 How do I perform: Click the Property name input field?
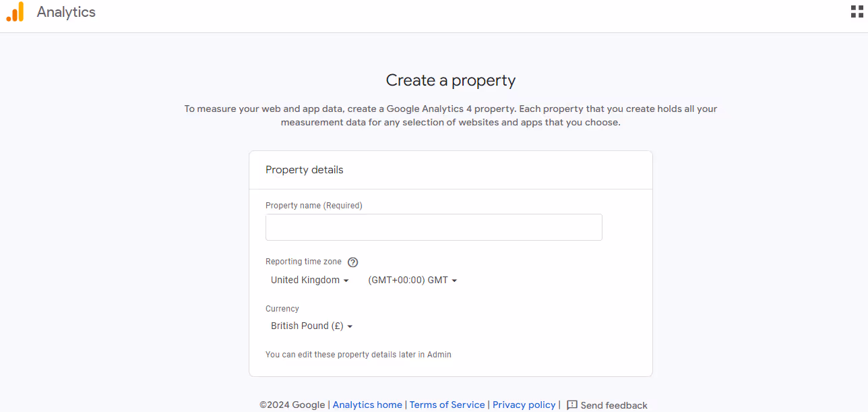[x=433, y=227]
